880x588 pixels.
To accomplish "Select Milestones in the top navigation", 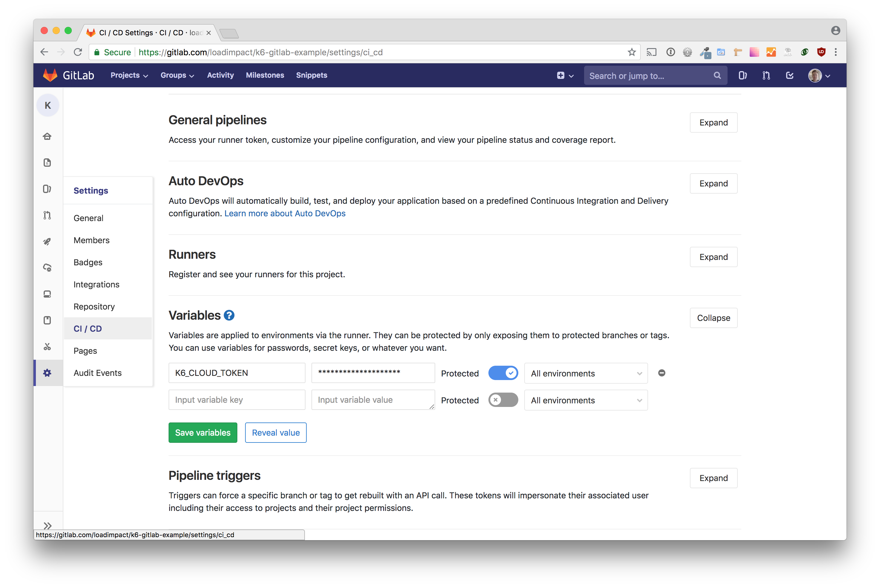I will (x=265, y=75).
